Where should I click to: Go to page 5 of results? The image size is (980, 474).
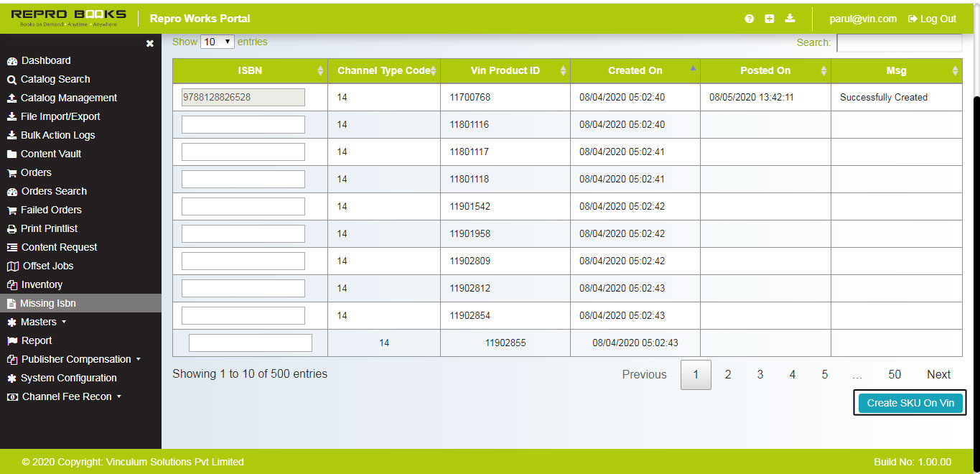[824, 374]
